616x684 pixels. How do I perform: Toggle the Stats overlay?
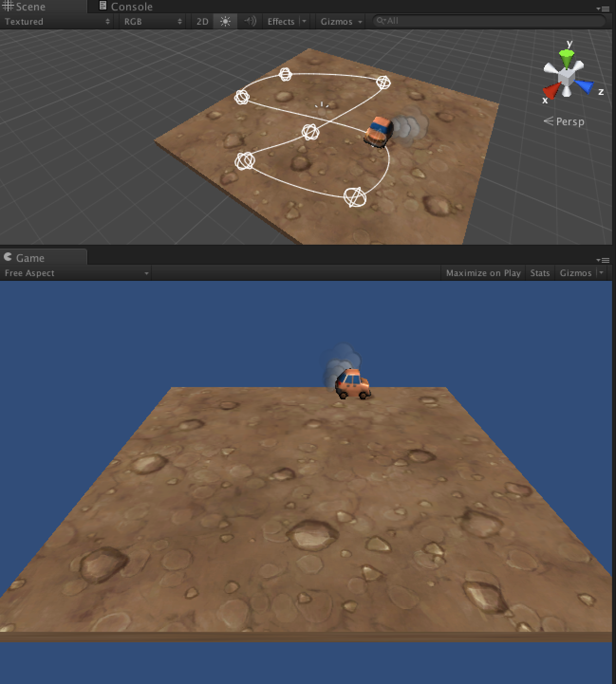(x=540, y=273)
